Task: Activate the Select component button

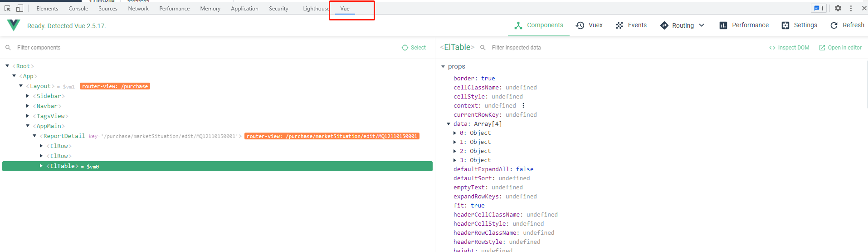Action: click(x=414, y=48)
